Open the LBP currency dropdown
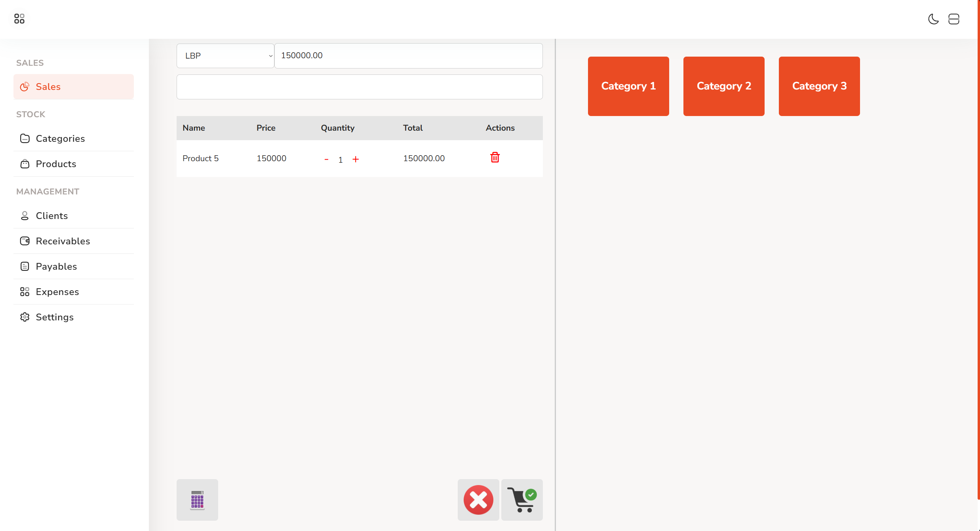980x531 pixels. 225,56
